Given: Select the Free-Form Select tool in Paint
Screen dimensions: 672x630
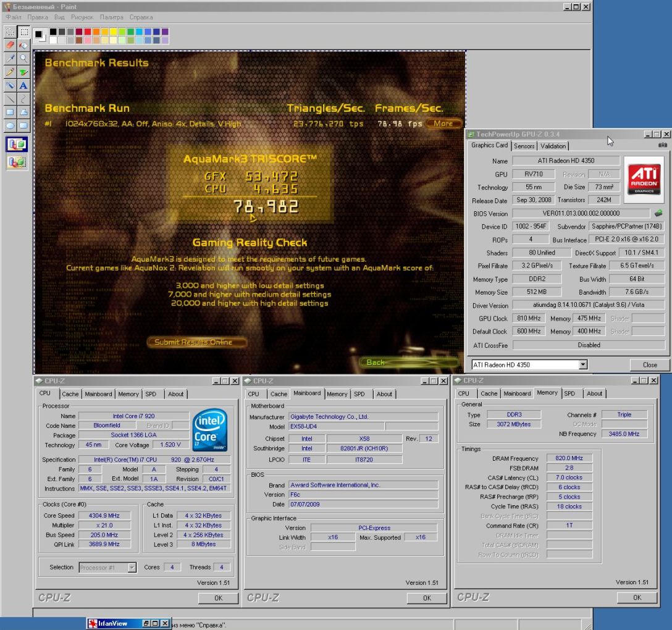Looking at the screenshot, I should [x=10, y=31].
